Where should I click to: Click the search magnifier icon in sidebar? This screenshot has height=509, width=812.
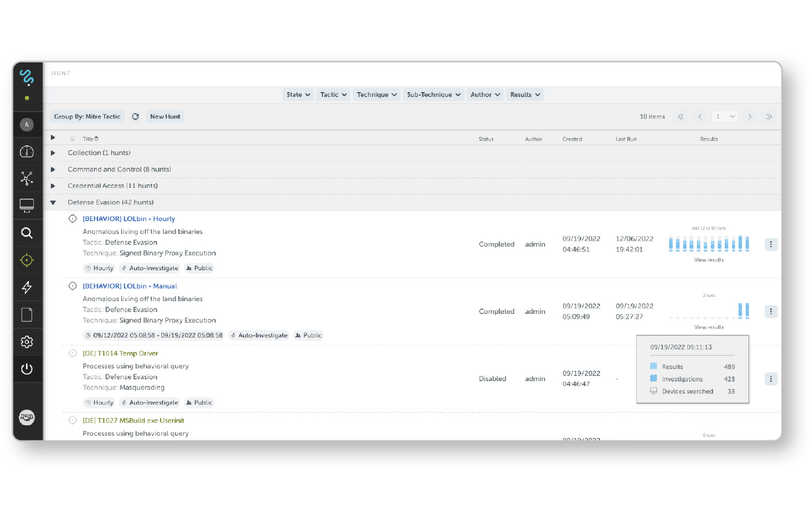(27, 233)
